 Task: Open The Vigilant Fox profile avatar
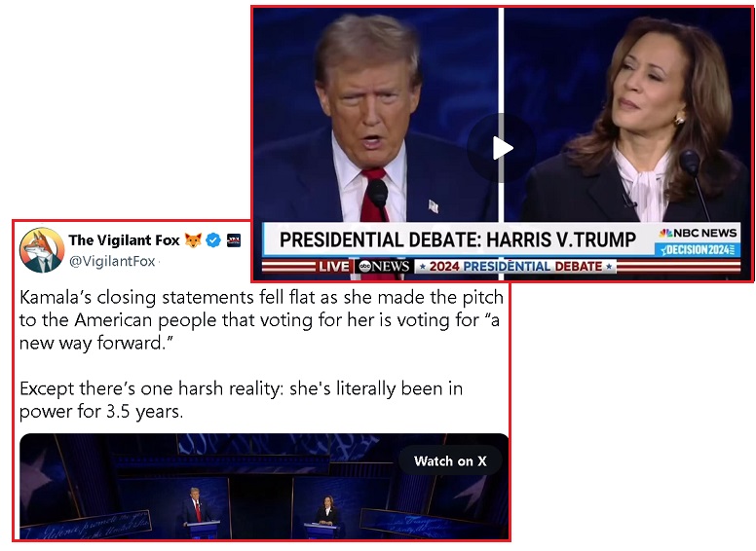(42, 250)
